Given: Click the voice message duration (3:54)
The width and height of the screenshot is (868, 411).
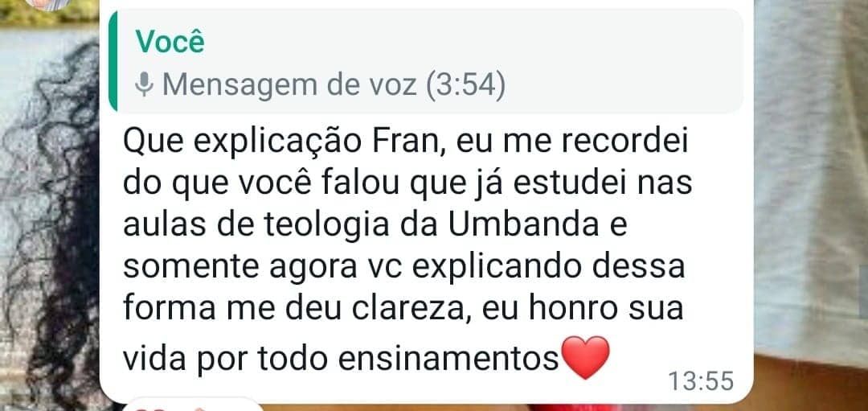Looking at the screenshot, I should pyautogui.click(x=465, y=84).
